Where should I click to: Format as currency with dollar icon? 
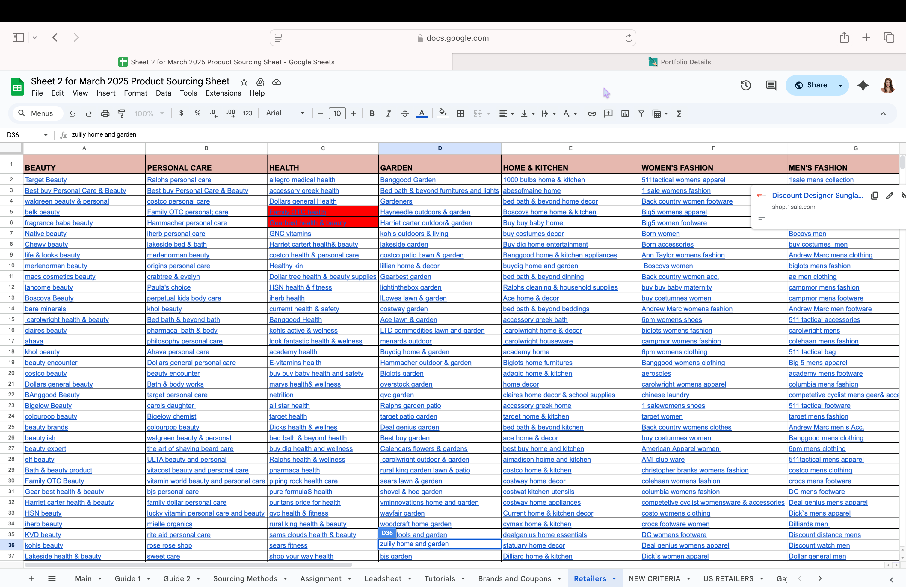click(x=181, y=113)
